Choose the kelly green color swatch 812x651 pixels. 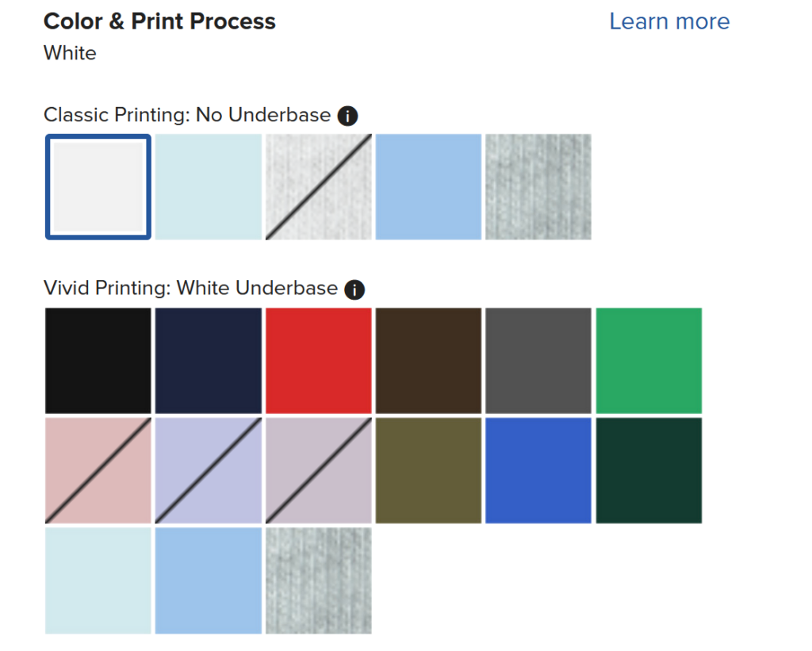(x=649, y=361)
